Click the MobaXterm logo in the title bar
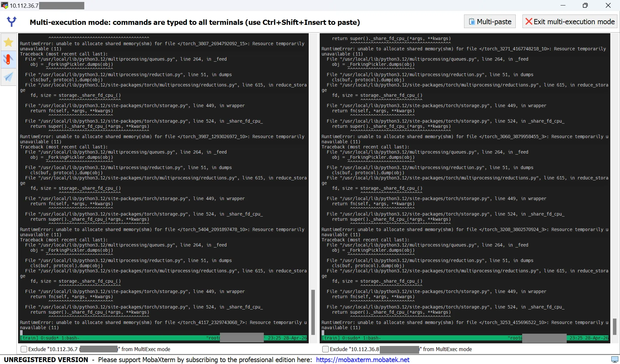The image size is (620, 364). 5,5
